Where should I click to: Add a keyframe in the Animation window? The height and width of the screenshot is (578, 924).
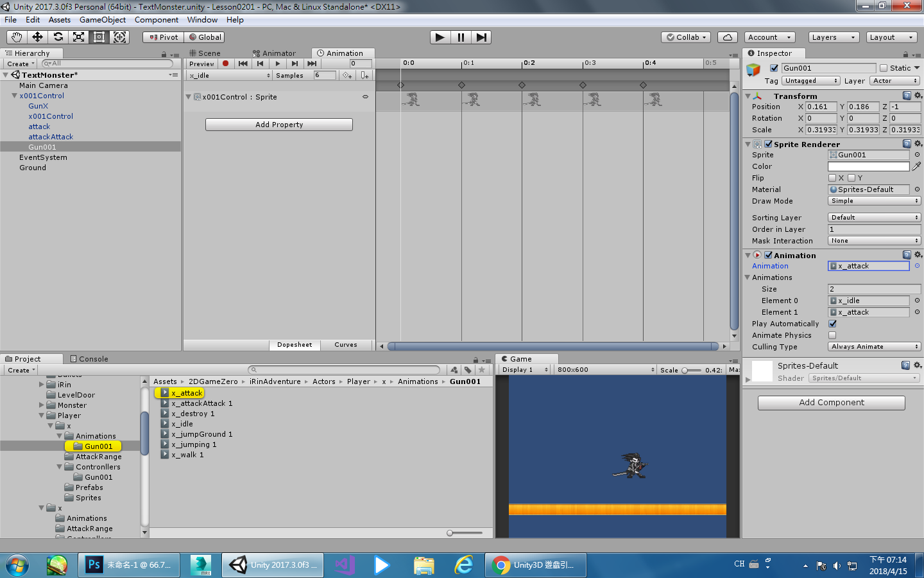(x=346, y=76)
